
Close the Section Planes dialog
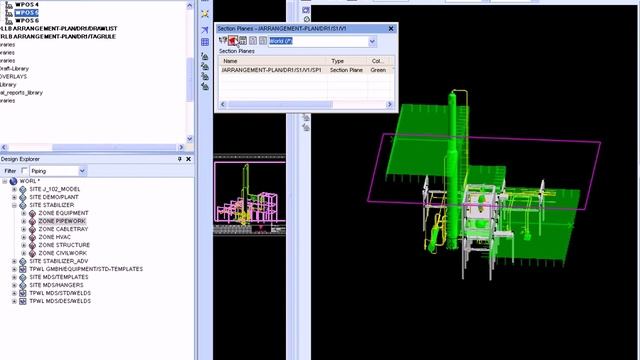(391, 29)
